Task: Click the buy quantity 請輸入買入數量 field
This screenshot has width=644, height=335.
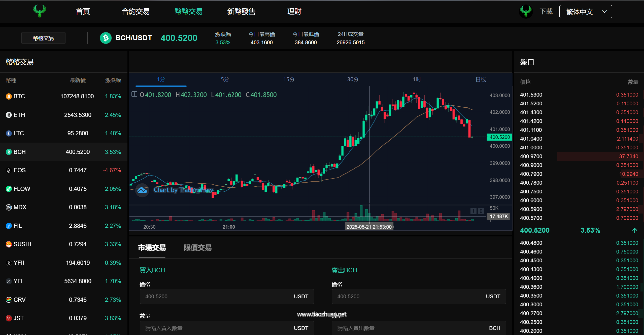Action: pyautogui.click(x=217, y=328)
